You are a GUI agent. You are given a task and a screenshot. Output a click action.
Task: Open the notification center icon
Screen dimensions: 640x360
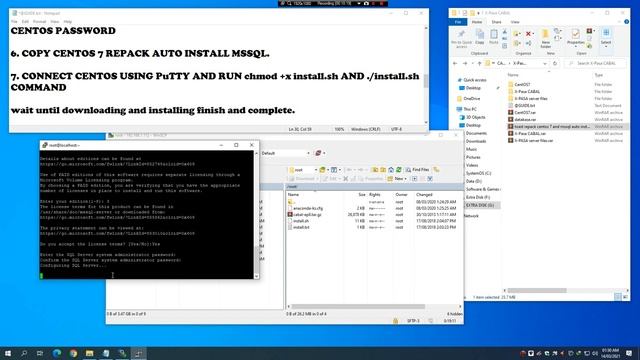[629, 353]
